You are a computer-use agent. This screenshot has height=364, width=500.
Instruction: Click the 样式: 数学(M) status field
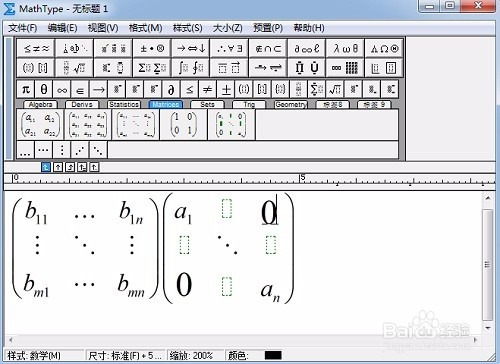click(44, 355)
